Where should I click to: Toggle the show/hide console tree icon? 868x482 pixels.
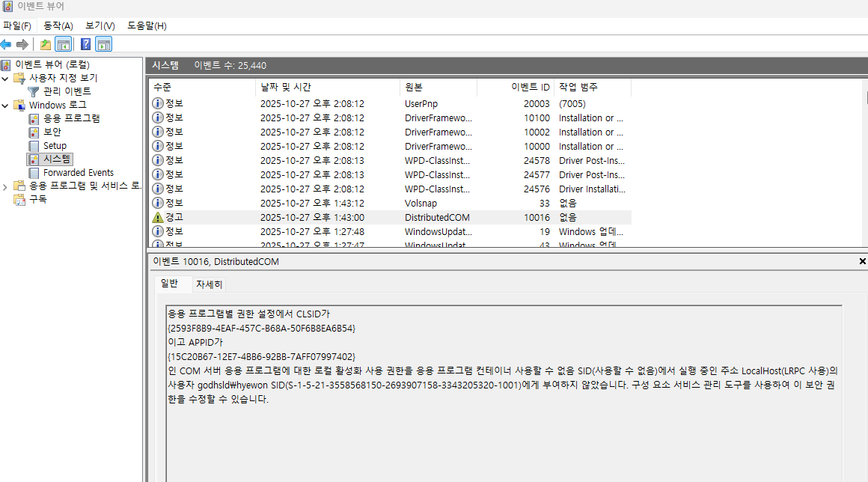pos(64,44)
